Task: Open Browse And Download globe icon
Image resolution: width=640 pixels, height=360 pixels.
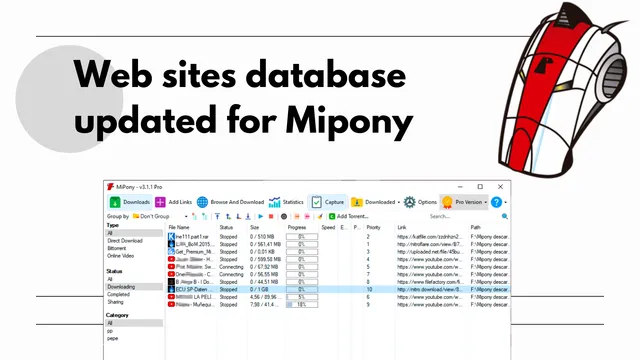Action: pyautogui.click(x=230, y=202)
